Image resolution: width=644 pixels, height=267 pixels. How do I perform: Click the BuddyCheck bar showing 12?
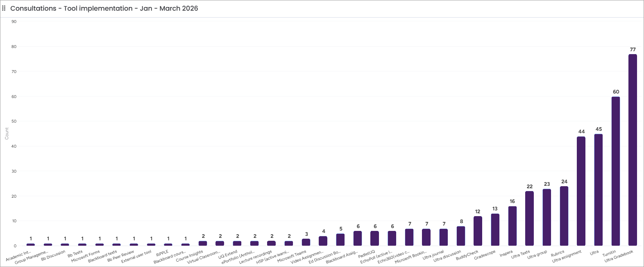click(x=478, y=231)
